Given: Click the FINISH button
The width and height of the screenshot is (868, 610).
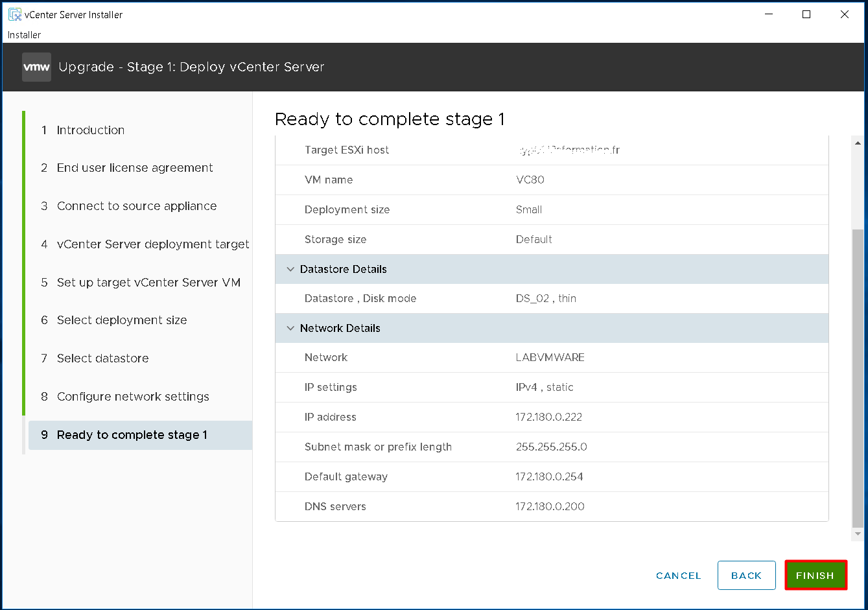Looking at the screenshot, I should [x=815, y=575].
